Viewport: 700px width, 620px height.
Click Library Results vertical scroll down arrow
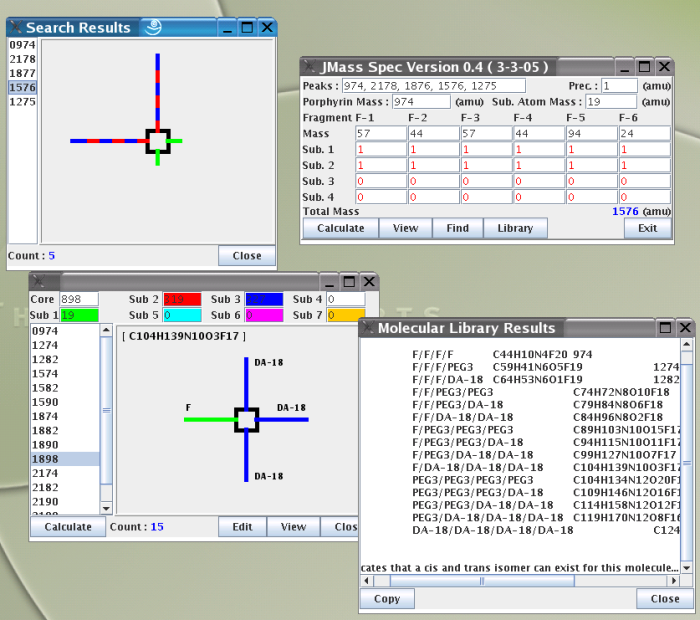tap(687, 568)
